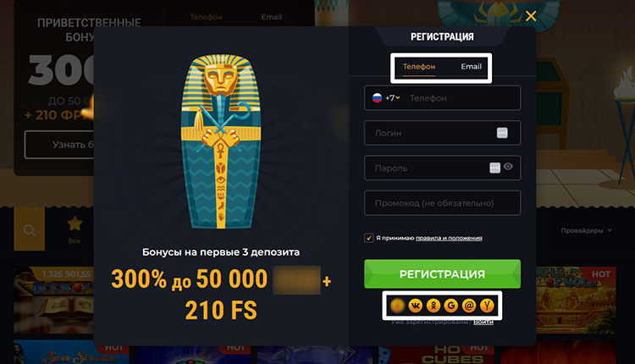Sign up with the Google icon
The height and width of the screenshot is (364, 635).
click(x=450, y=306)
